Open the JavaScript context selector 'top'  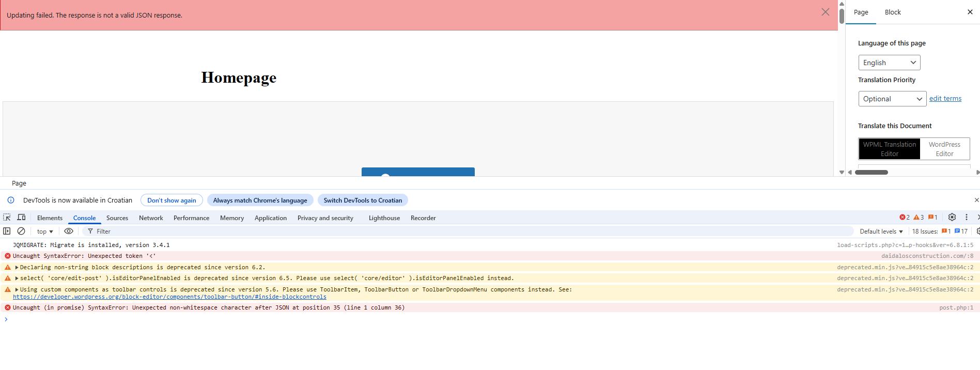[45, 232]
